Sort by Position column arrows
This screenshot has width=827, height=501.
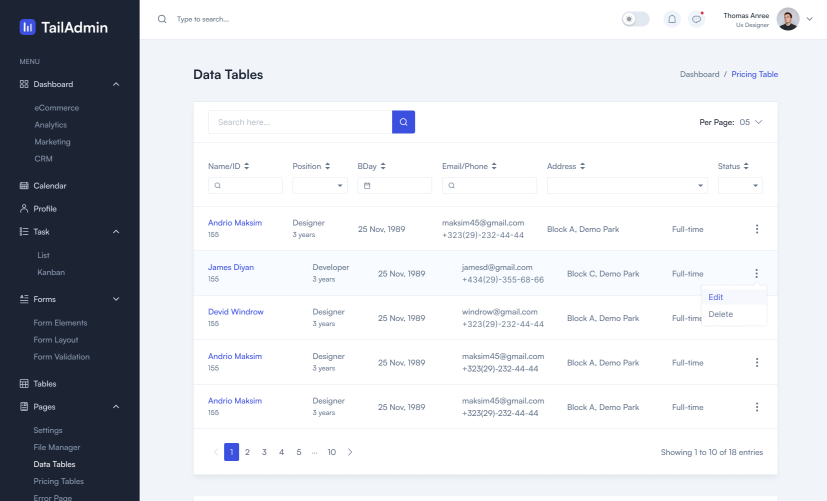coord(328,166)
